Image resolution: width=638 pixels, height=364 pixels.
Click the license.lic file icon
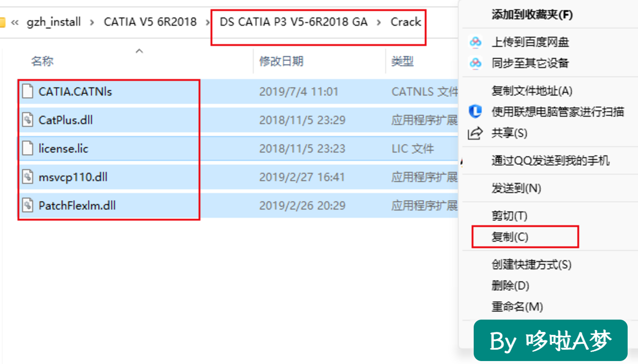pos(28,148)
